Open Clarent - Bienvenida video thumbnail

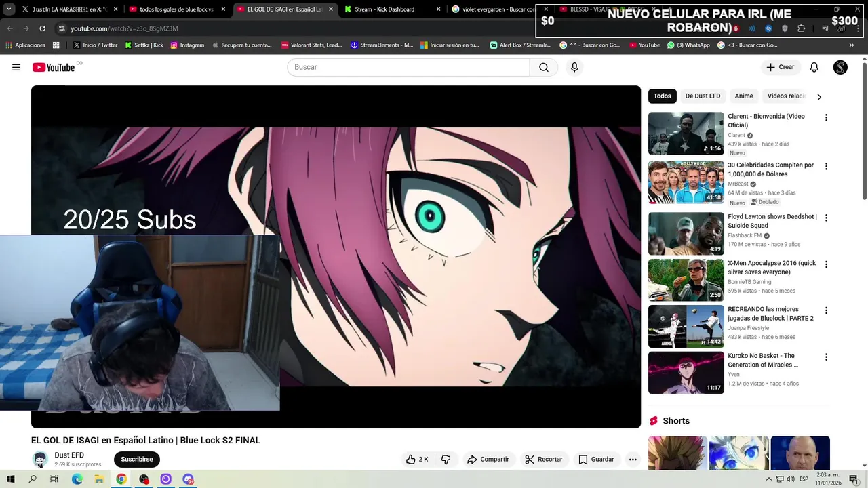pyautogui.click(x=686, y=134)
